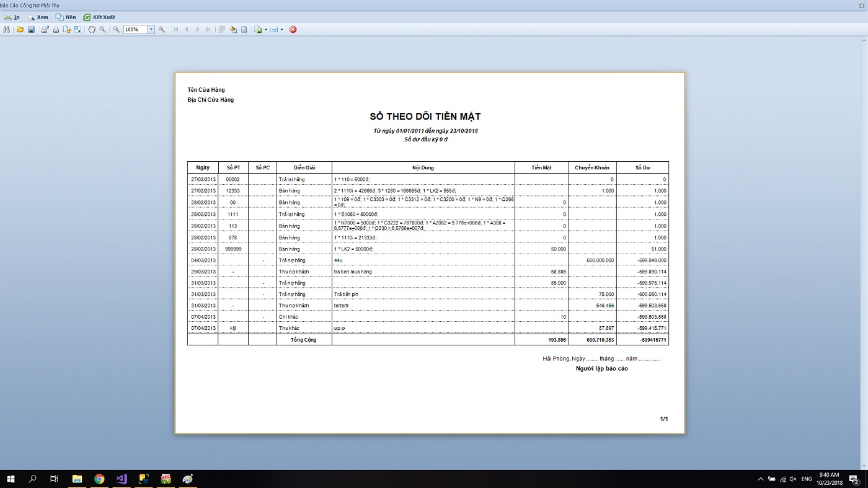This screenshot has height=488, width=868.
Task: Open Google Chrome from the taskbar
Action: pos(99,479)
